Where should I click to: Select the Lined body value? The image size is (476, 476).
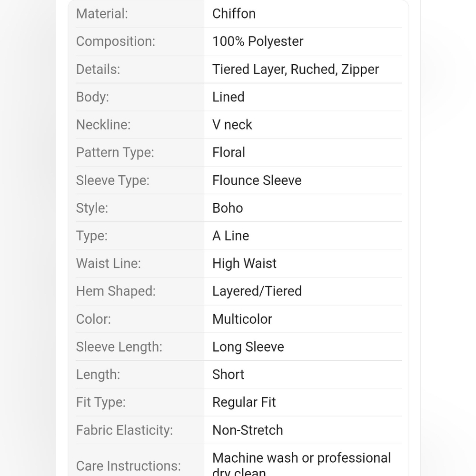click(228, 97)
